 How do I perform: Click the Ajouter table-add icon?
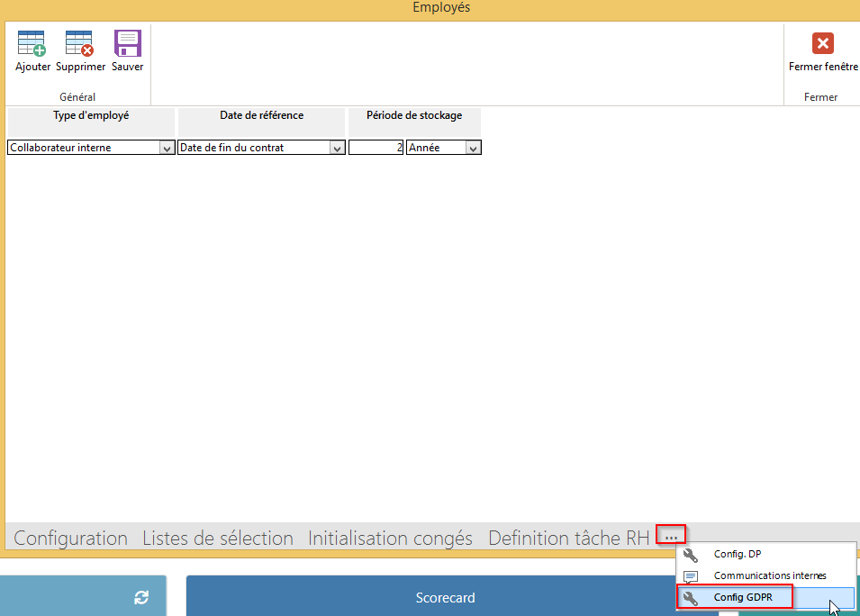tap(32, 44)
